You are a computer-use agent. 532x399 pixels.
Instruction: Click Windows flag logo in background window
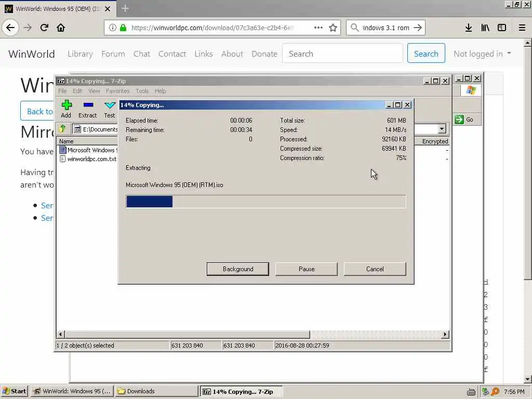tap(471, 90)
